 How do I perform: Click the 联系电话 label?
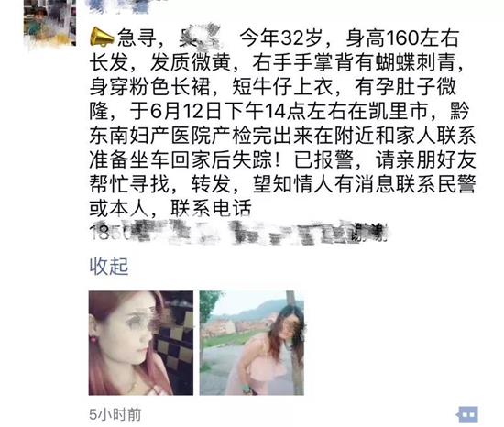[211, 209]
